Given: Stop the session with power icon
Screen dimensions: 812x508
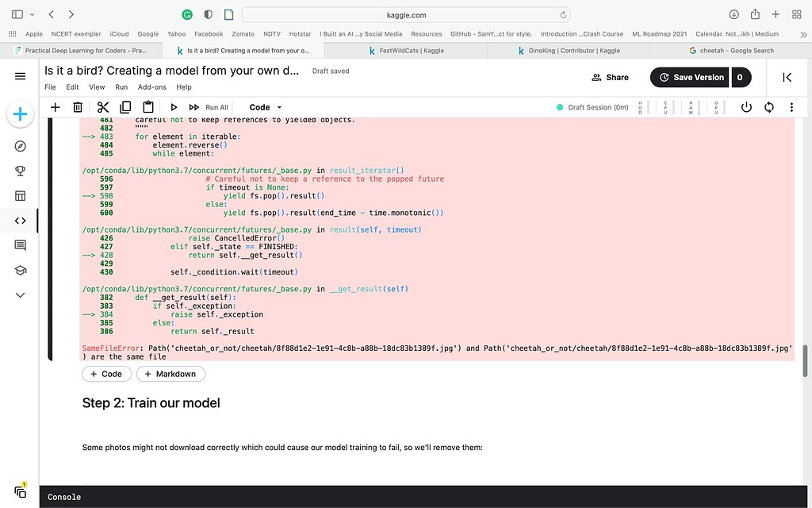Looking at the screenshot, I should [x=746, y=106].
